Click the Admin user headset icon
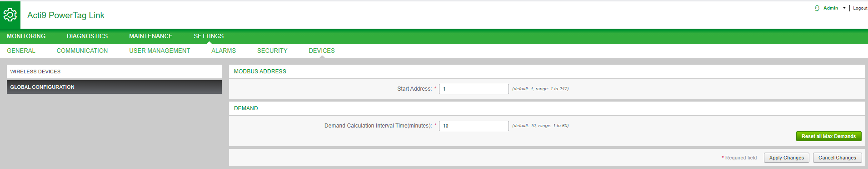The height and width of the screenshot is (169, 868). click(x=817, y=8)
